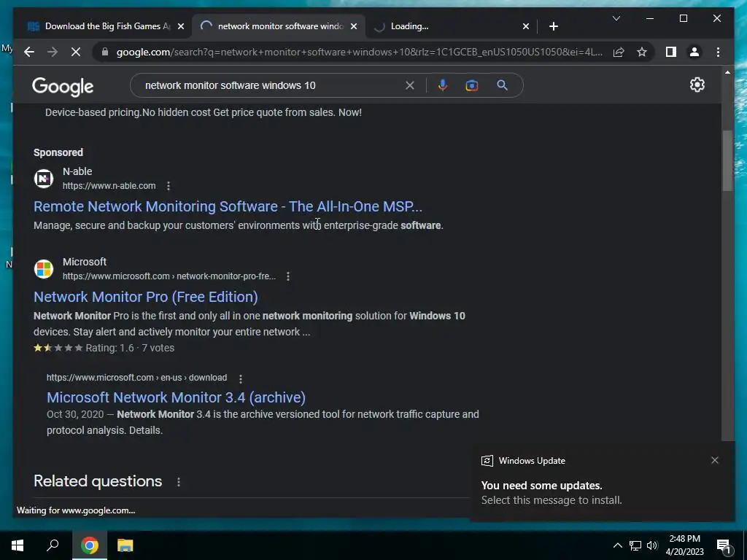Clear the Google search box text
747x560 pixels.
pos(410,85)
